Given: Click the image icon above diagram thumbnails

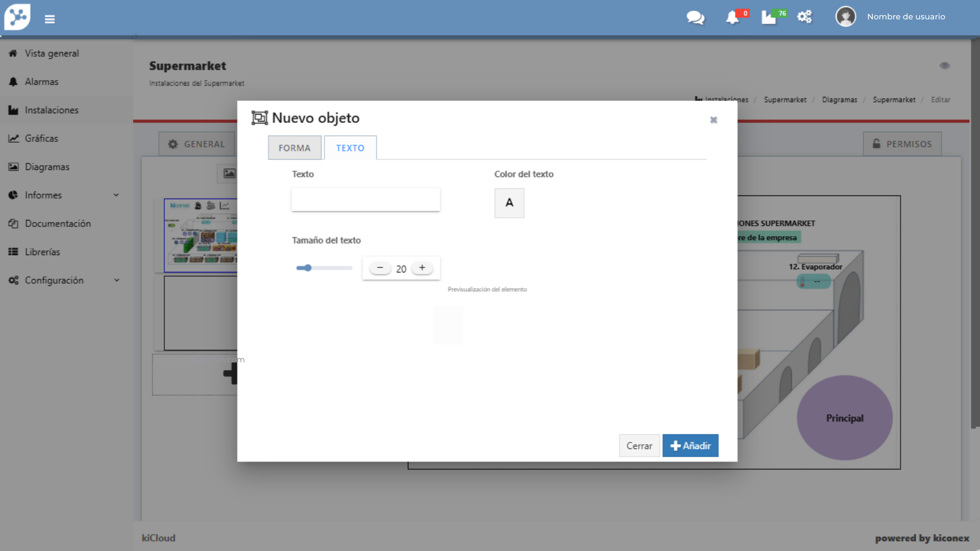Looking at the screenshot, I should pyautogui.click(x=229, y=173).
